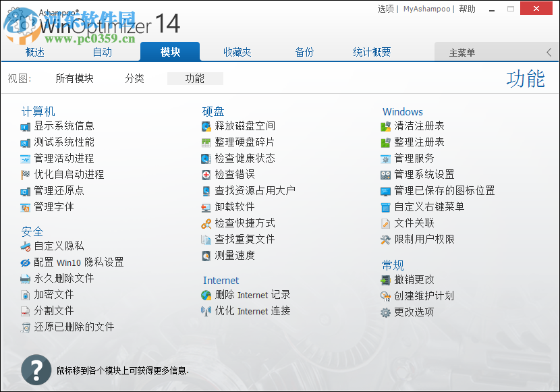Viewport: 560px width, 392px height.
Task: Start 整理硬盘碎片 module
Action: pyautogui.click(x=244, y=142)
